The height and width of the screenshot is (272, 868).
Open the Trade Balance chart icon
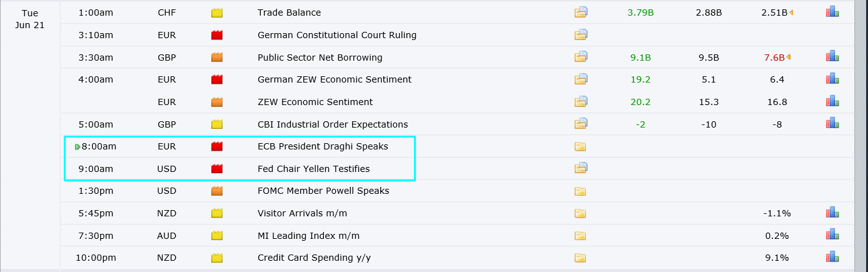pyautogui.click(x=832, y=13)
